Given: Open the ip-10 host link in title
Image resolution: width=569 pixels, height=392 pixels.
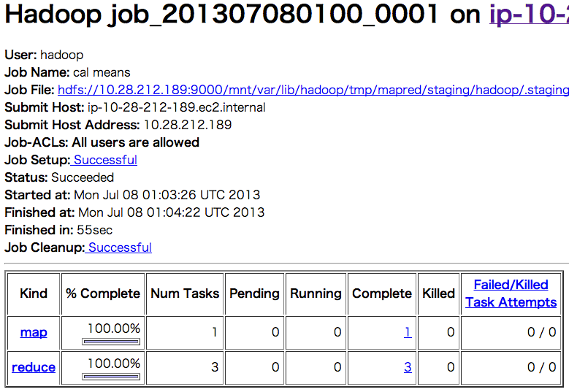Looking at the screenshot, I should (x=529, y=15).
